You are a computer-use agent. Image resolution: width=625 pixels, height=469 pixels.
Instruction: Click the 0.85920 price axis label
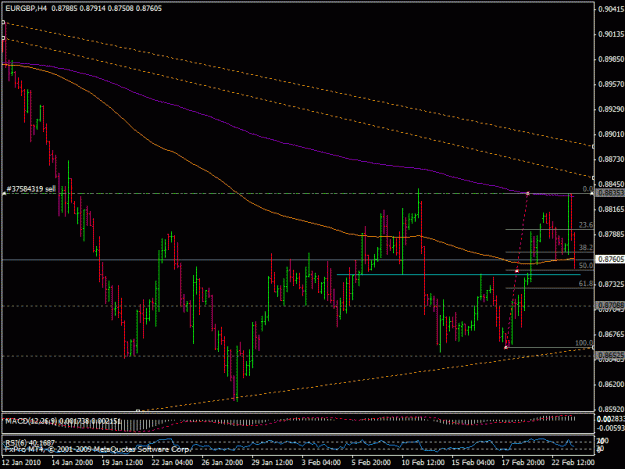tap(611, 409)
